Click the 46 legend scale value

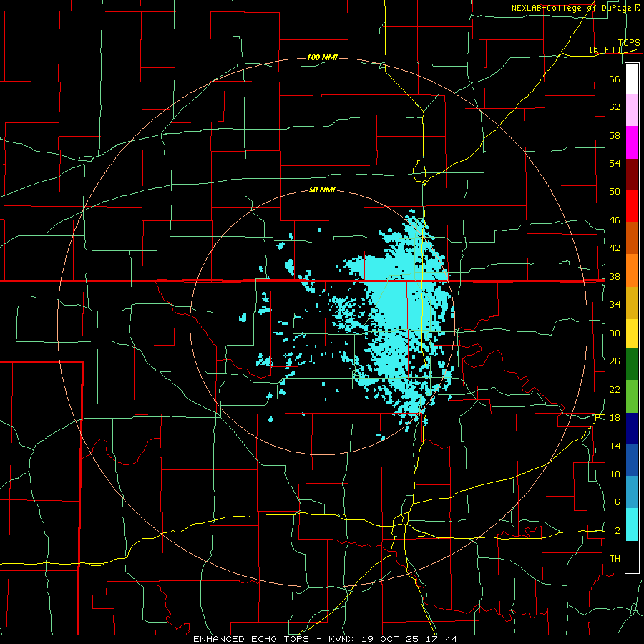click(x=615, y=220)
